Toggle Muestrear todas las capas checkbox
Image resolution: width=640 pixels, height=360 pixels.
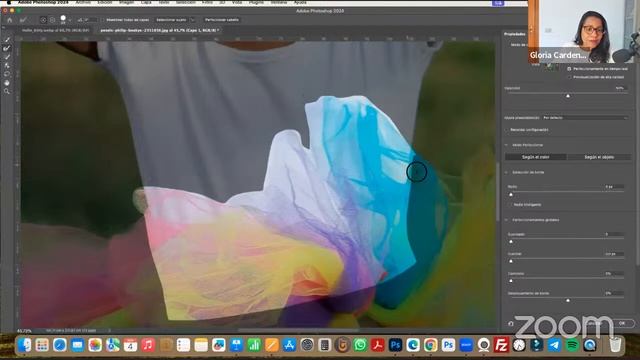pyautogui.click(x=102, y=20)
